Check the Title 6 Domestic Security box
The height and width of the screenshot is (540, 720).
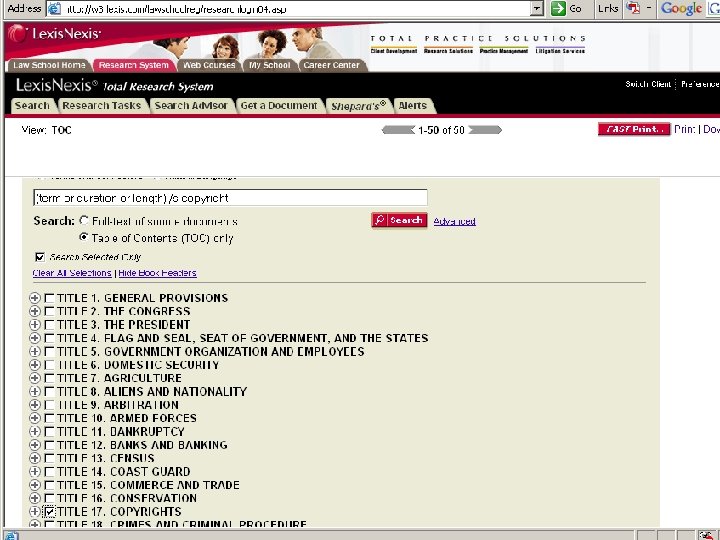pos(49,365)
